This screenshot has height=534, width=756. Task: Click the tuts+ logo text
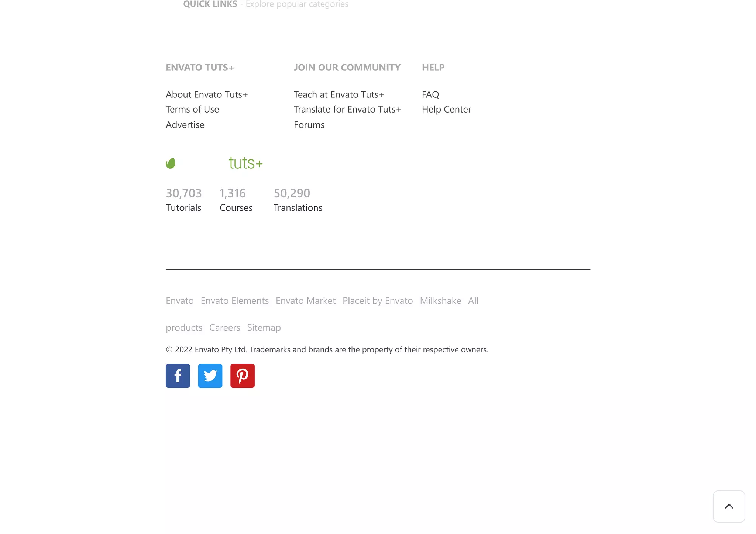(x=246, y=163)
